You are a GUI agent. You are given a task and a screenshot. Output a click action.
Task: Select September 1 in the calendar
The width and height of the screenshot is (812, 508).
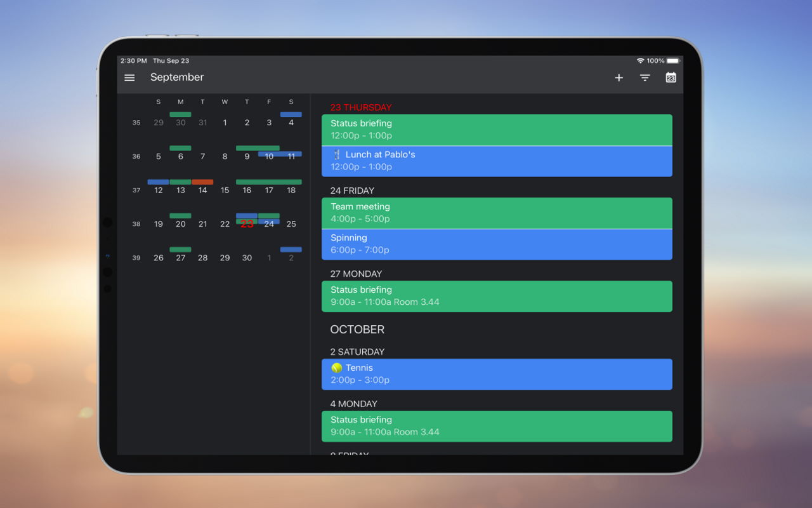click(x=225, y=123)
